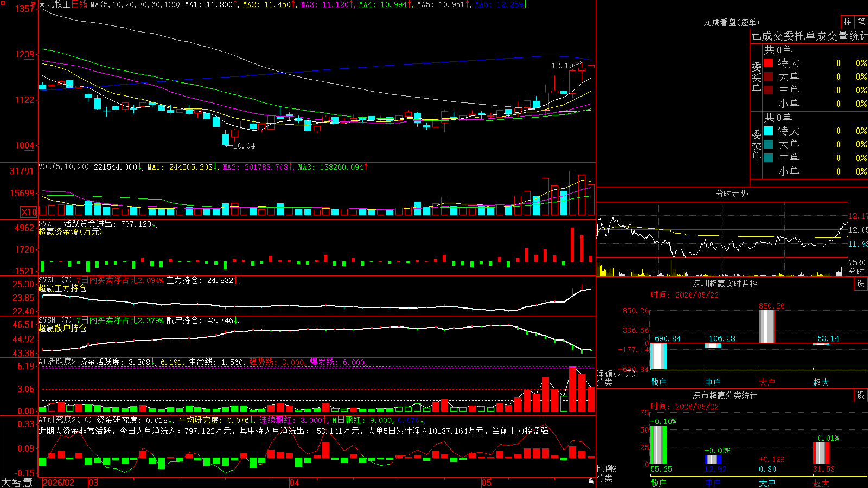This screenshot has width=868, height=488.
Task: Click the MA(5,10,20,30,60,120) indicator parameters
Action: pyautogui.click(x=135, y=4)
